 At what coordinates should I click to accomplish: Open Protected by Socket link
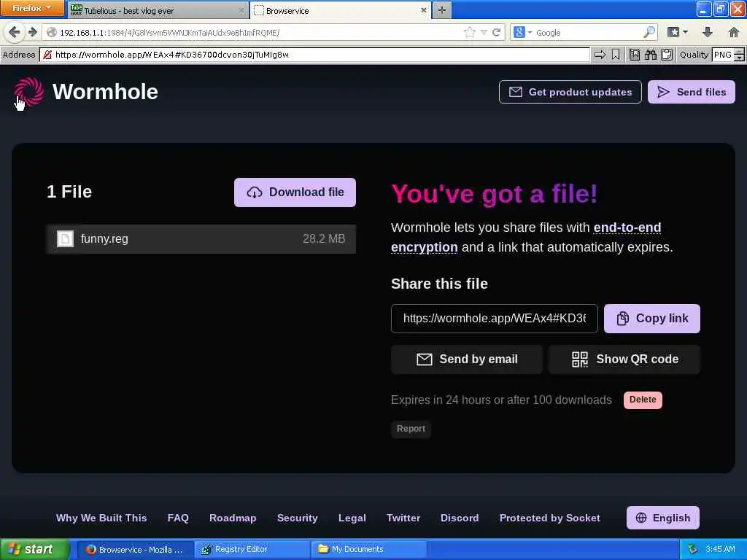point(550,518)
